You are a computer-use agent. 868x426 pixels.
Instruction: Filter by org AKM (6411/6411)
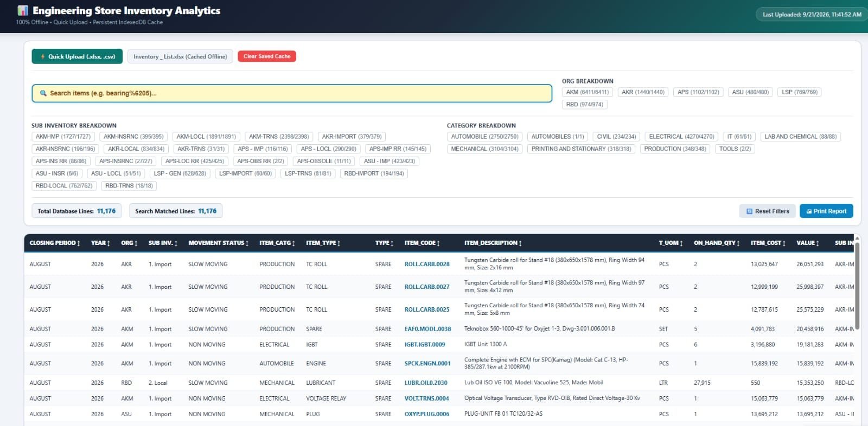(587, 92)
